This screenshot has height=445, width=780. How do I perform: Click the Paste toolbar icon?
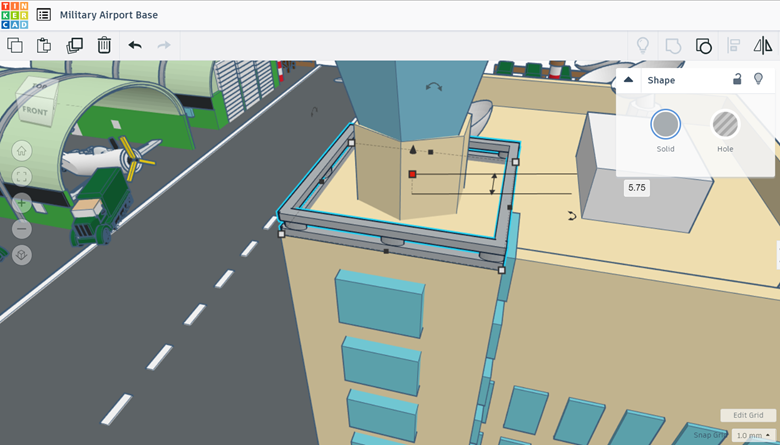tap(44, 45)
